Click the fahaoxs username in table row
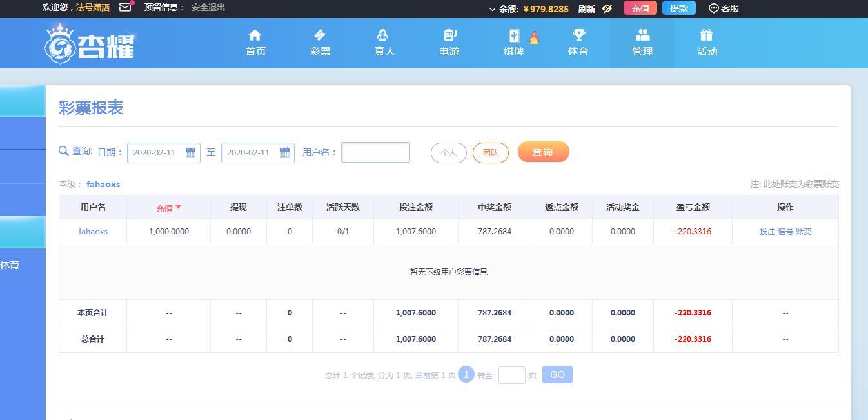The width and height of the screenshot is (868, 420). tap(93, 231)
